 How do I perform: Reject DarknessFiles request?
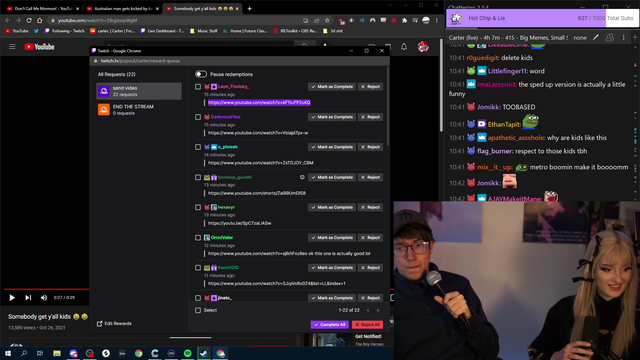(370, 117)
